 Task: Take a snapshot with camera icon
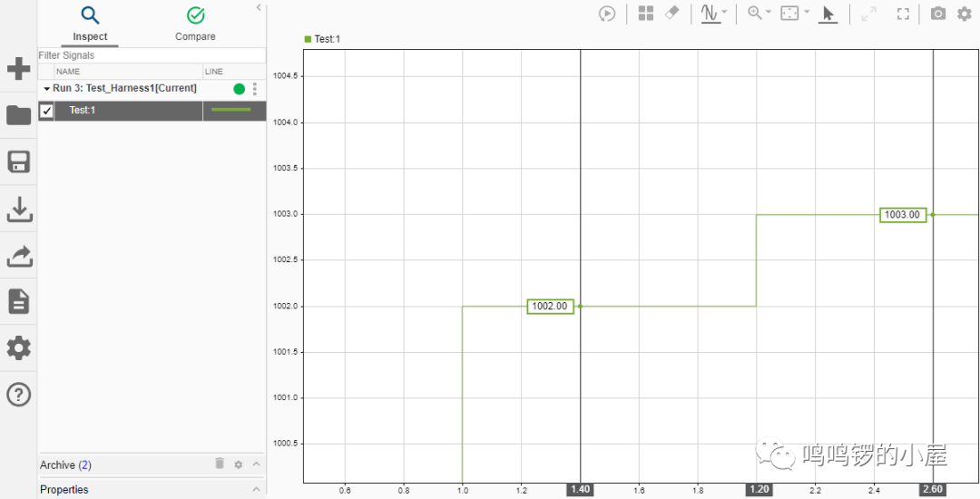point(938,14)
